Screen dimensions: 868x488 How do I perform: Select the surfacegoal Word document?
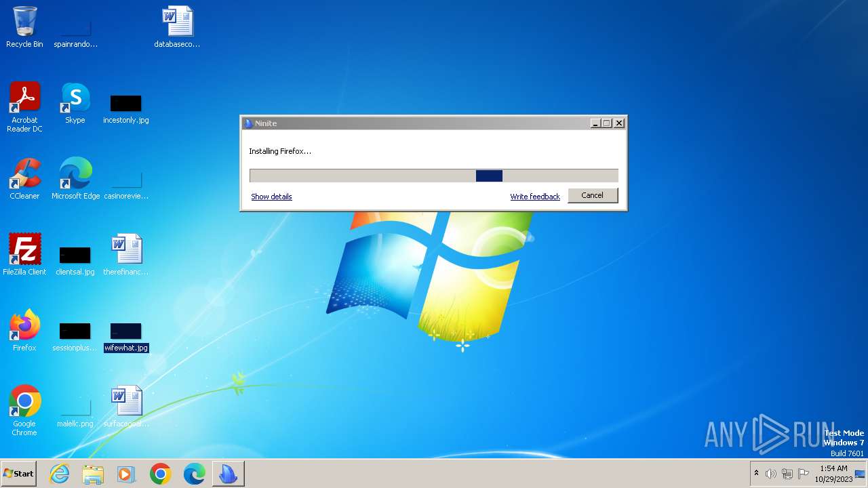coord(126,407)
